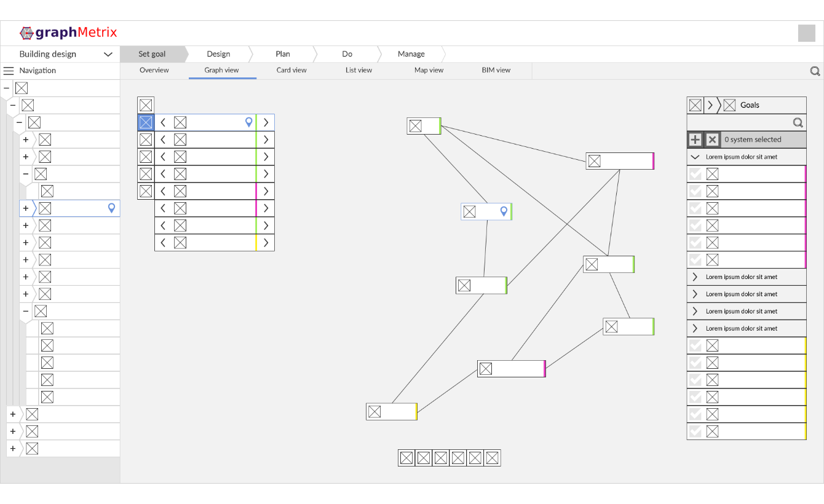Toggle the first checkbox in the yellow-marked goals list
The width and height of the screenshot is (824, 504).
pyautogui.click(x=695, y=345)
